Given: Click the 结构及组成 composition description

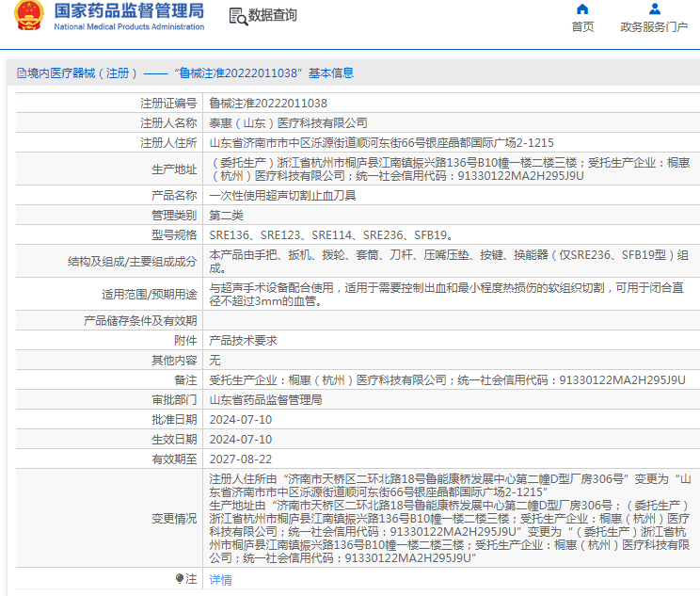Looking at the screenshot, I should coord(449,262).
